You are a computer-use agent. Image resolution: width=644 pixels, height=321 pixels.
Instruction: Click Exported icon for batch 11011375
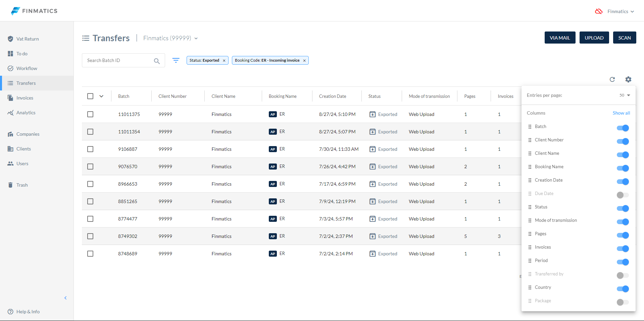pyautogui.click(x=373, y=114)
